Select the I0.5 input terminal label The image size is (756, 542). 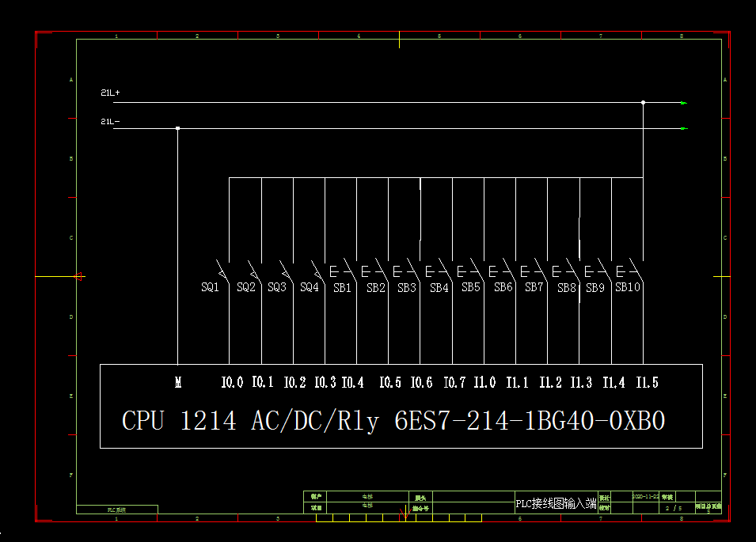390,382
